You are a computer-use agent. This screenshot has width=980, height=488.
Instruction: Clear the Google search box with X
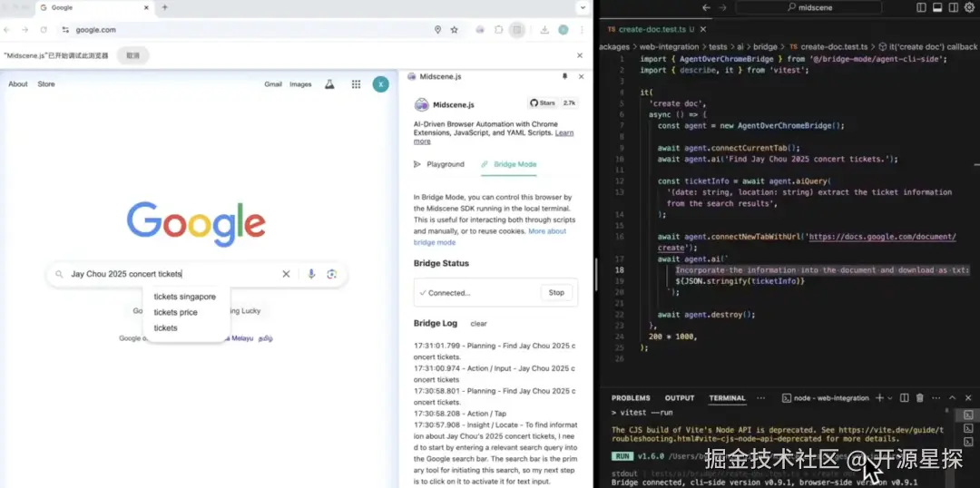[x=286, y=274]
